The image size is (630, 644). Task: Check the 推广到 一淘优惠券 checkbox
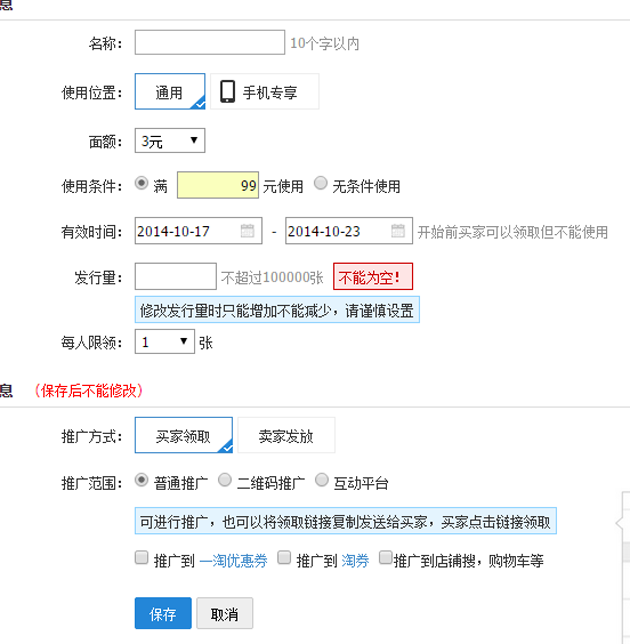pyautogui.click(x=141, y=558)
